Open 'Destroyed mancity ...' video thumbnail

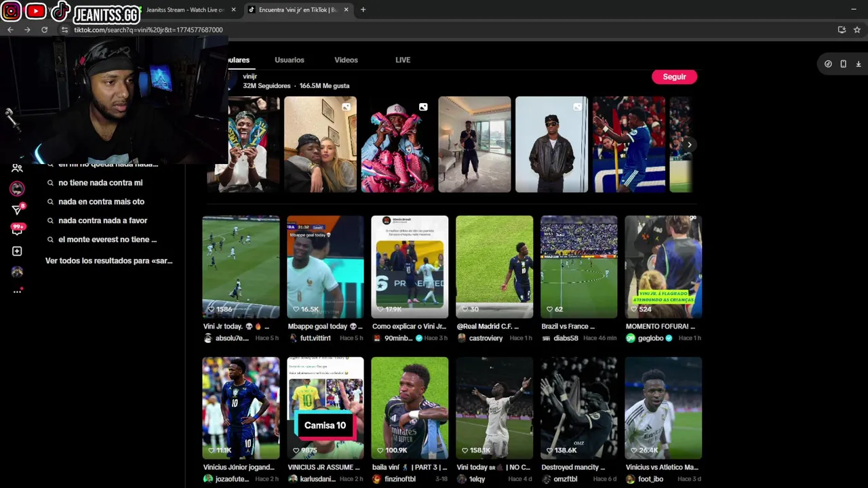tap(578, 408)
